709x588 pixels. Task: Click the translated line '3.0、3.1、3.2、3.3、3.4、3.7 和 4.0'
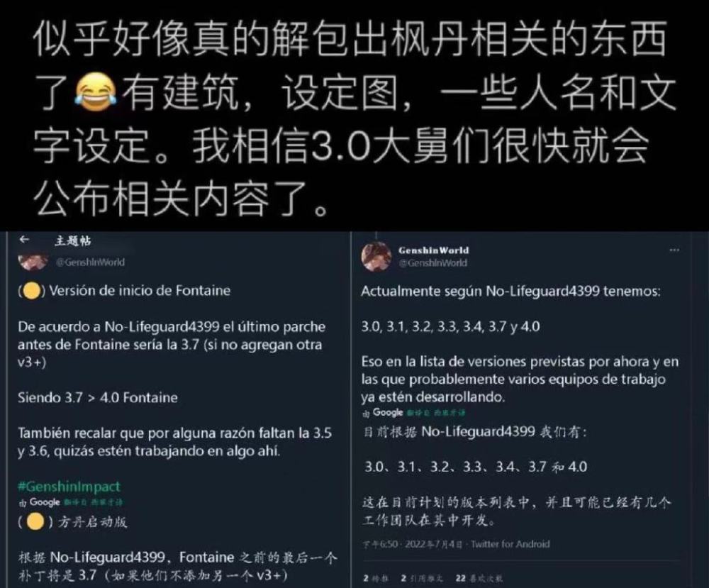click(476, 466)
